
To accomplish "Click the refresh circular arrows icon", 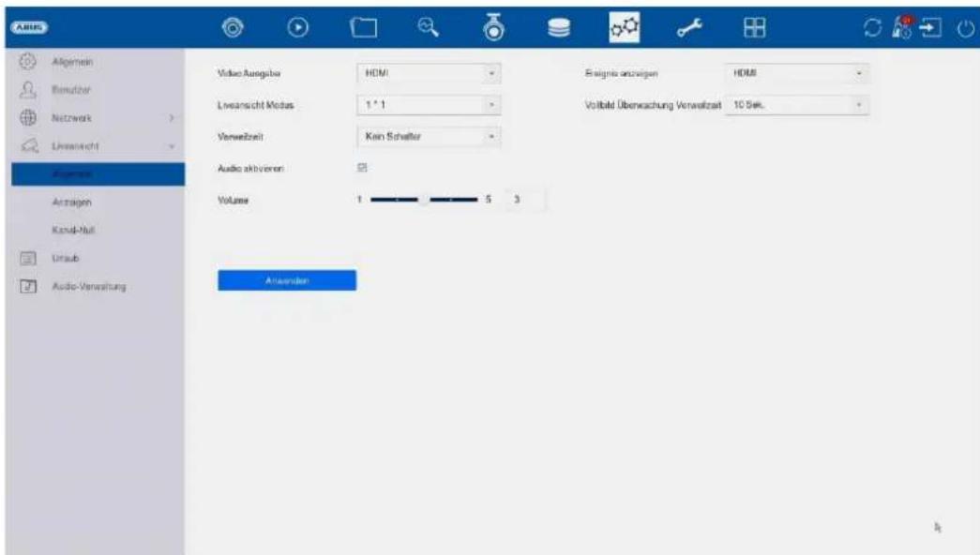I will 872,27.
